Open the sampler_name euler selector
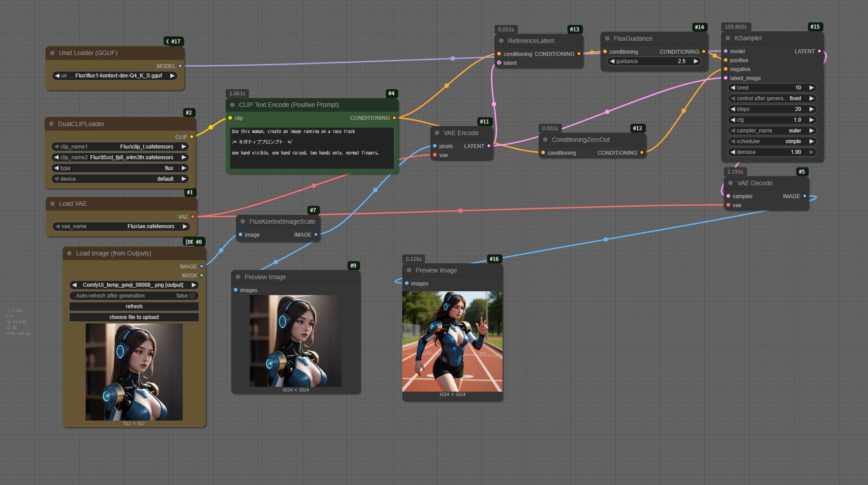 (x=772, y=131)
